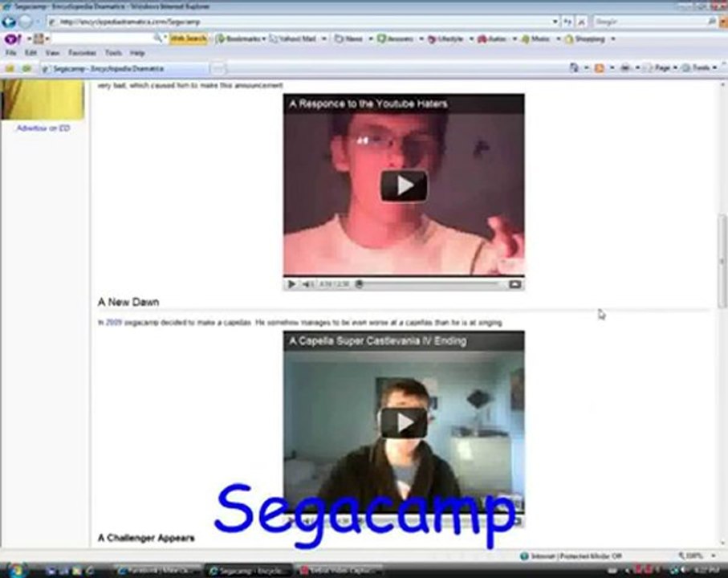Click the Home icon in command bar
This screenshot has width=728, height=578.
pos(575,67)
